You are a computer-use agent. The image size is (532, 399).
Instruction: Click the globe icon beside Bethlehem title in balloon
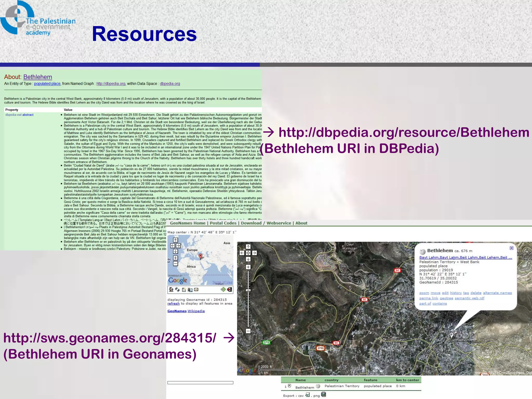(x=422, y=252)
